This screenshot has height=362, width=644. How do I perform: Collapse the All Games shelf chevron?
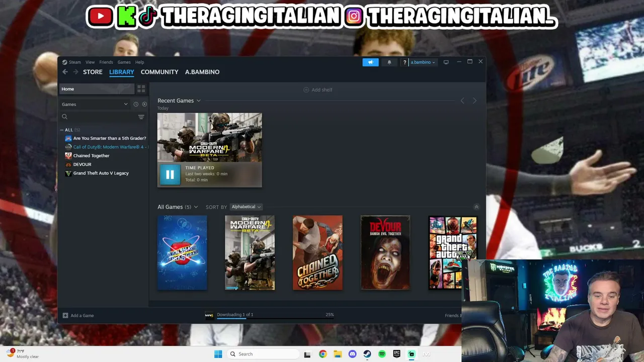click(x=476, y=207)
